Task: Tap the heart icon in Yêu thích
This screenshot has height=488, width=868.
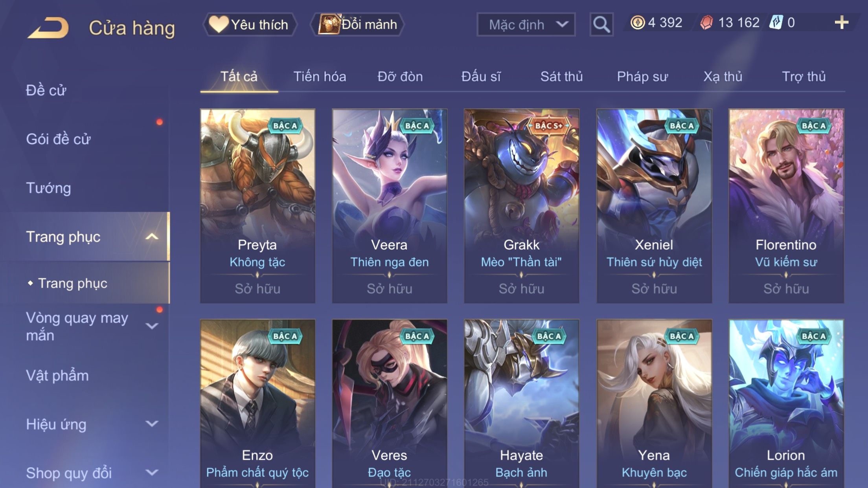Action: tap(218, 24)
